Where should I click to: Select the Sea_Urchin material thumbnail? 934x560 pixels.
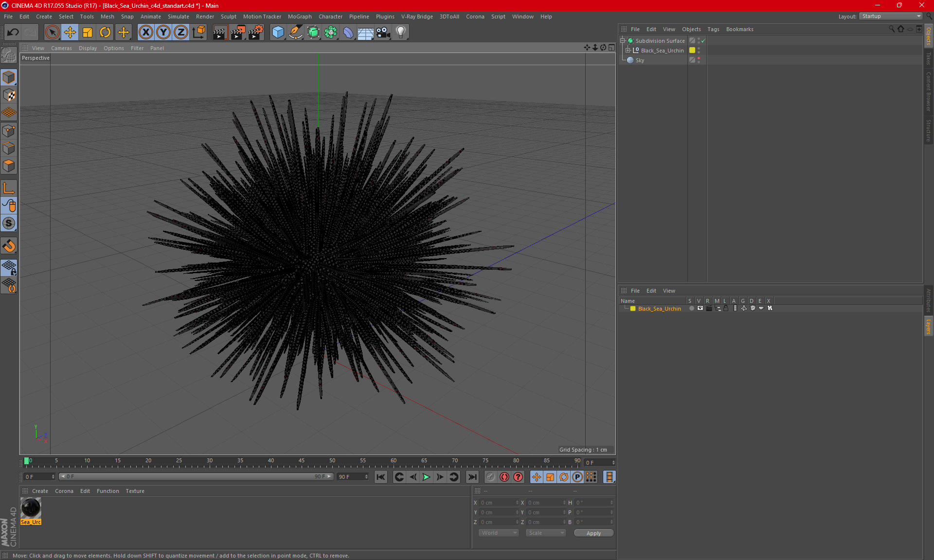pos(31,508)
